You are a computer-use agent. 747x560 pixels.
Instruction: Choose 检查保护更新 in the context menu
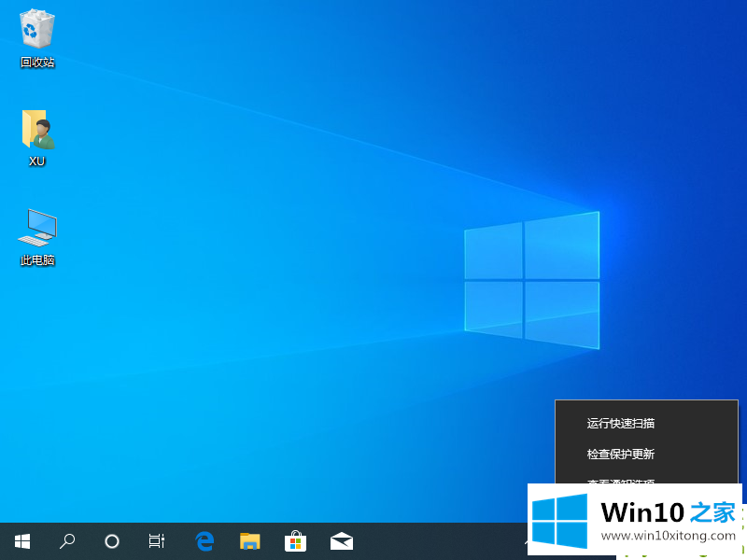tap(621, 455)
